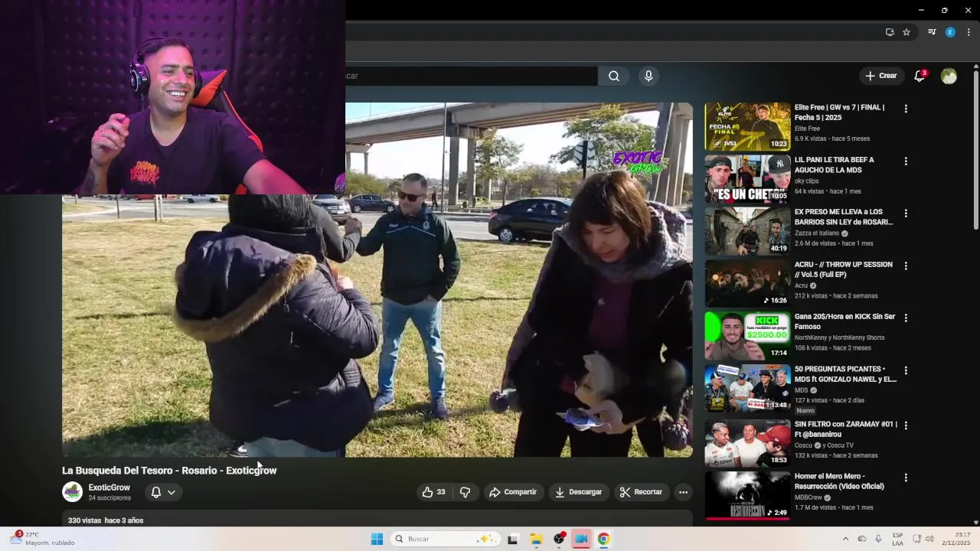Toggle the channel notification bell
Image resolution: width=980 pixels, height=551 pixels.
[156, 492]
